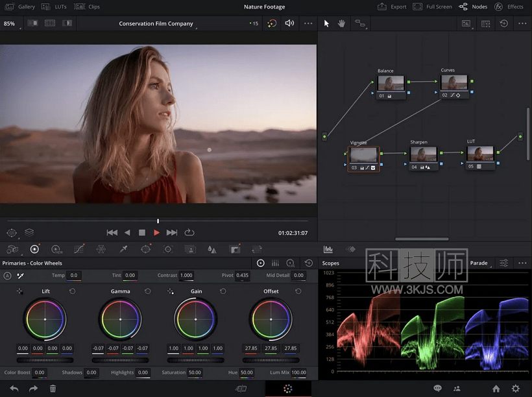Undo the last action
Screen dimensions: 532x397
[14, 389]
